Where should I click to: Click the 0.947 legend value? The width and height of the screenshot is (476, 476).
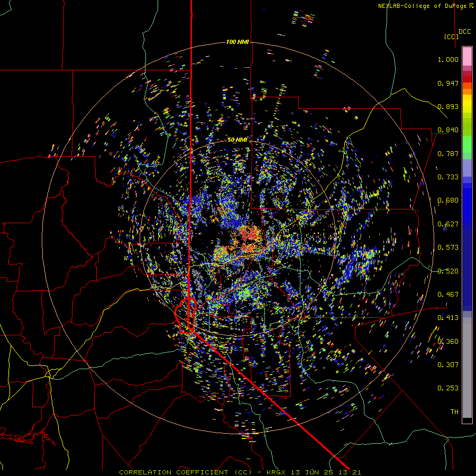448,83
